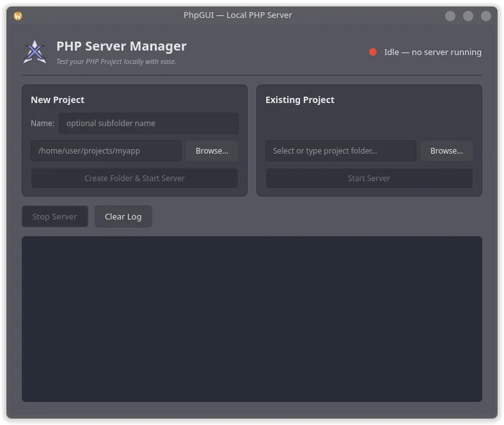Click the tagline 'Test your PHP Project locally with ease.'
The image size is (504, 425).
pyautogui.click(x=116, y=61)
